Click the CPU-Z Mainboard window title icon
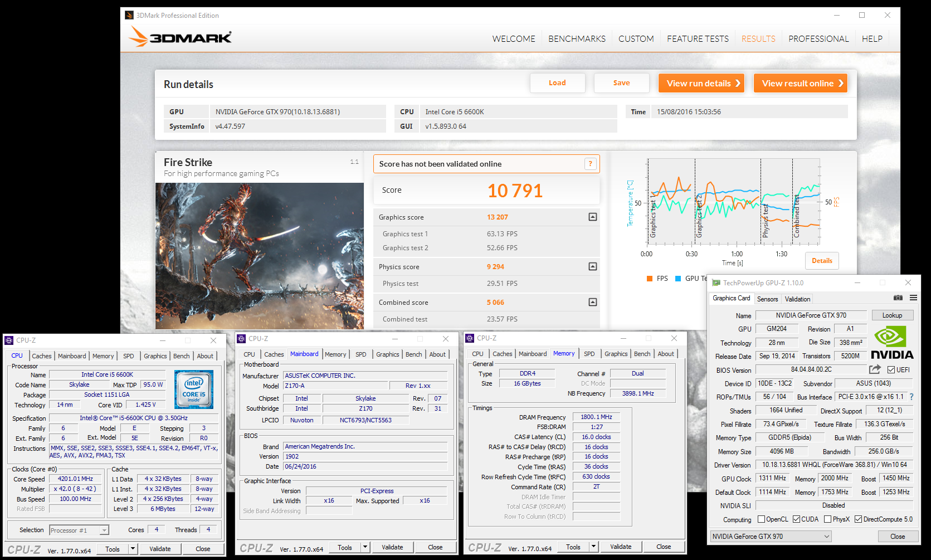Viewport: 931px width, 560px height. [241, 339]
